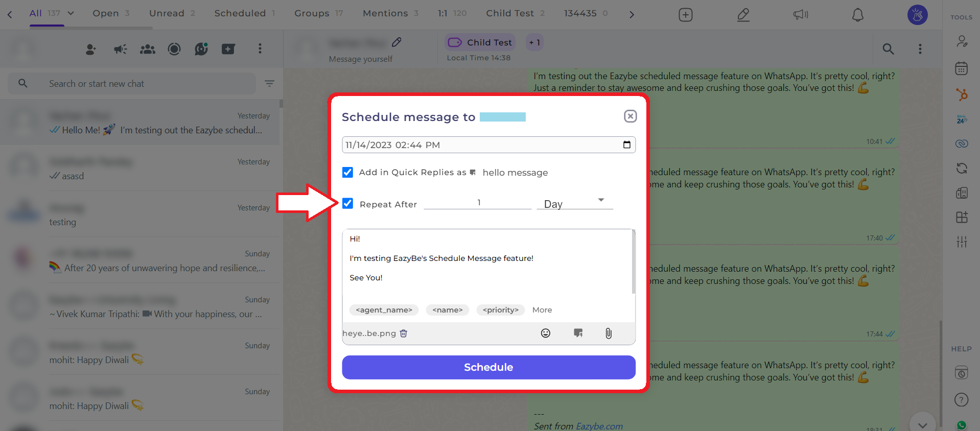Click the new chat plus icon
980x431 pixels.
click(x=228, y=49)
